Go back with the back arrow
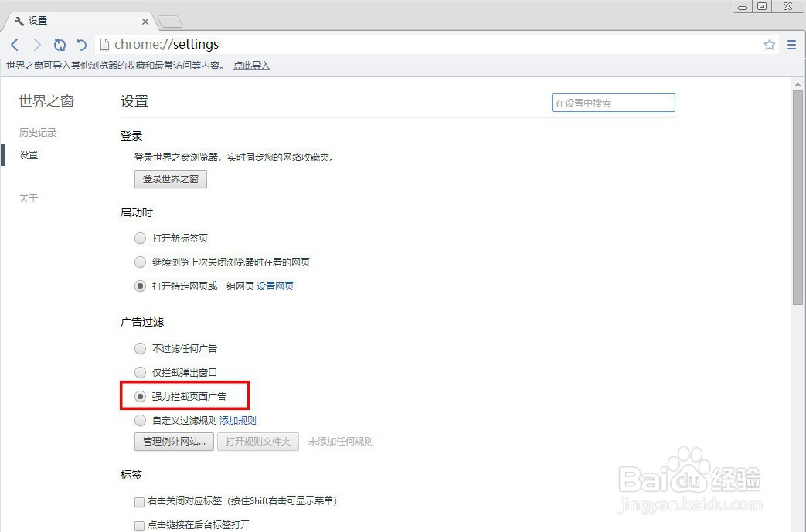The height and width of the screenshot is (532, 806). pyautogui.click(x=15, y=45)
